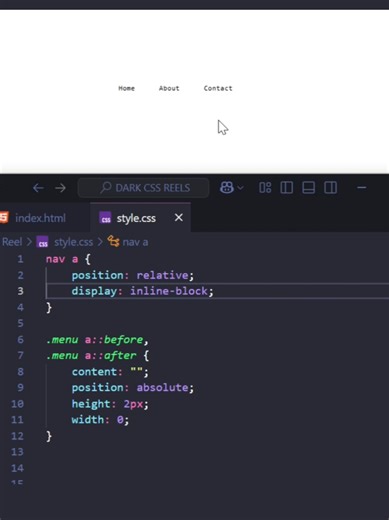Screen dimensions: 389x520
Task: Open the DARK CSS REELS search box
Action: pos(143,188)
